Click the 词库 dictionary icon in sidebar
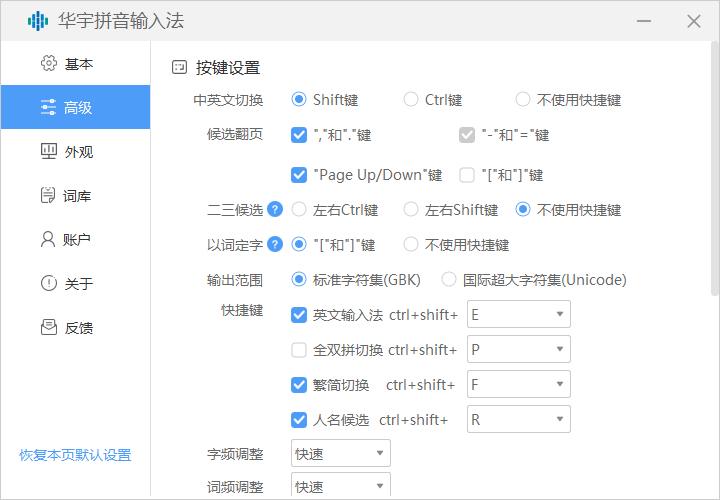This screenshot has width=720, height=500. (x=48, y=196)
